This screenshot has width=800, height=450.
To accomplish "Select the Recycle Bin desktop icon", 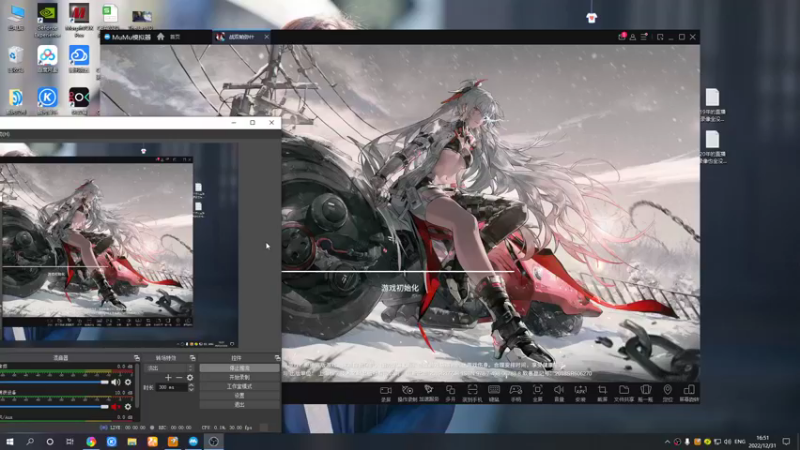I will point(16,60).
